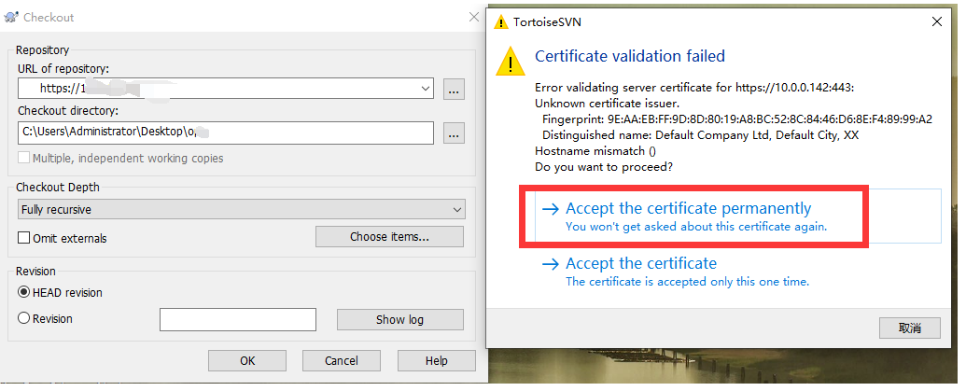This screenshot has height=391, width=980.
Task: Click Help in the Checkout dialog
Action: pos(436,360)
